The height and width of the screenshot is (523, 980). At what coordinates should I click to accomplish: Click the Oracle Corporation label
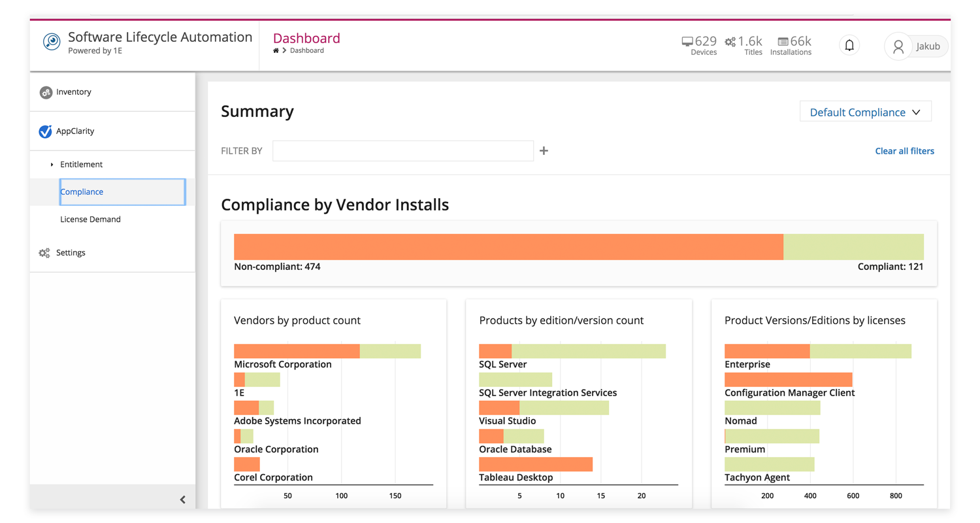(276, 450)
